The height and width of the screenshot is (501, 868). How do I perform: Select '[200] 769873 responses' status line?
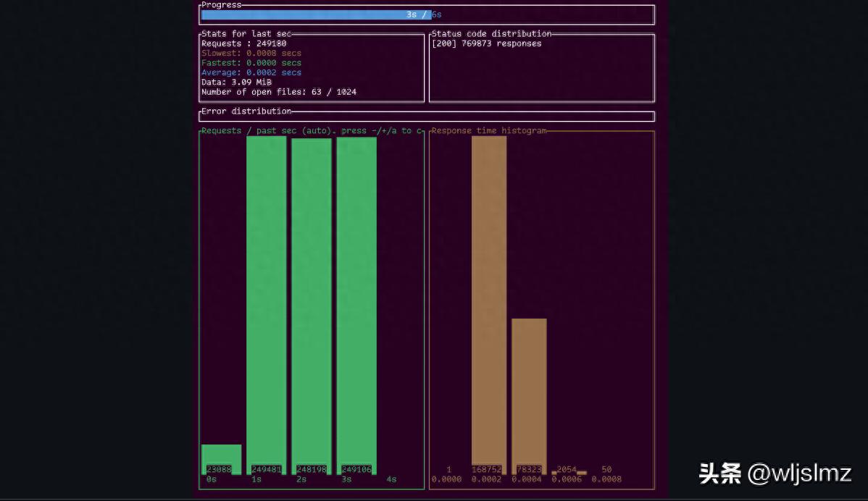pos(487,43)
